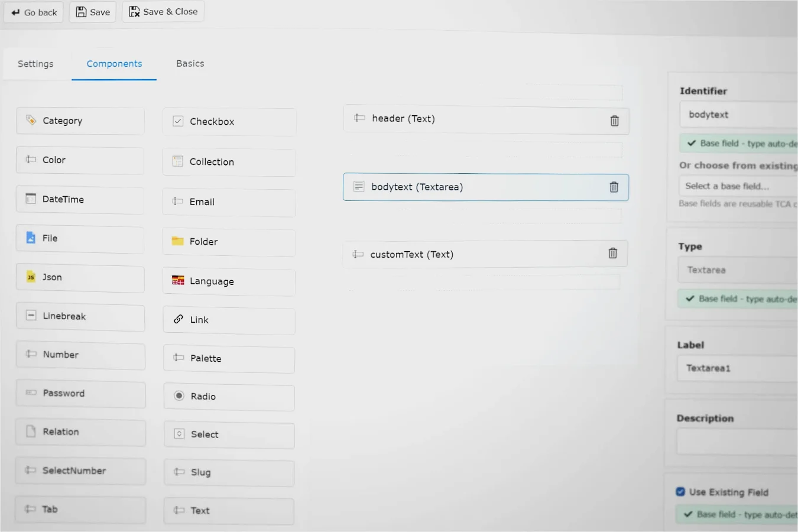The image size is (798, 532).
Task: Click the header field row icon
Action: (x=359, y=118)
